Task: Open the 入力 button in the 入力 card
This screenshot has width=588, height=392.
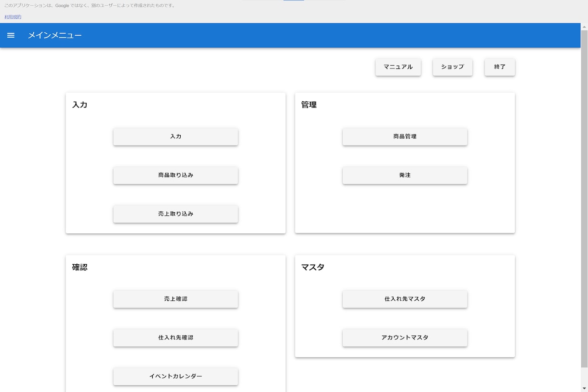Action: [x=175, y=136]
